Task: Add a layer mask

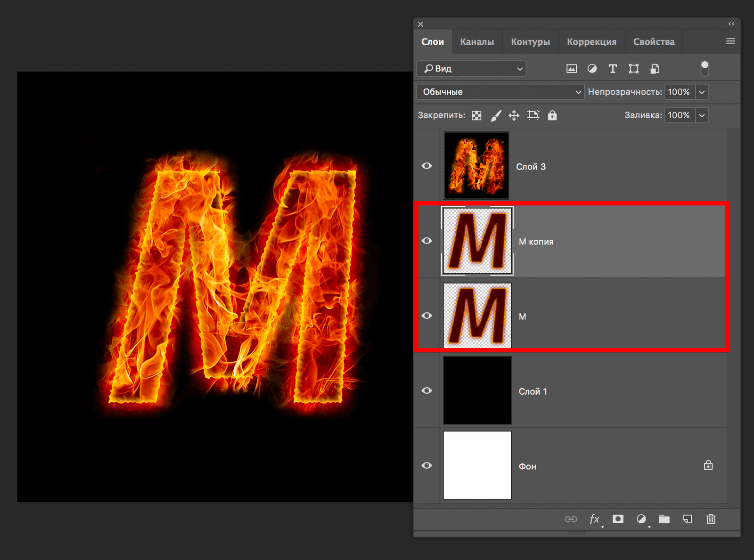Action: 618,519
